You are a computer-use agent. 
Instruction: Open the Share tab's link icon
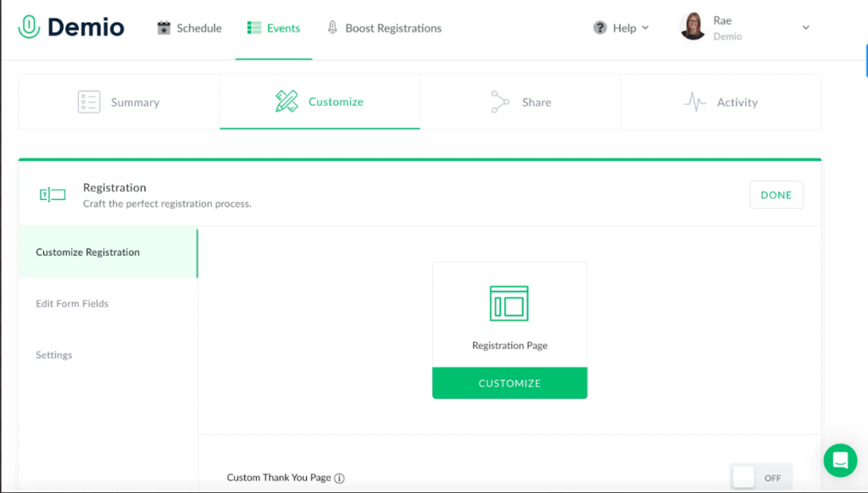tap(500, 102)
